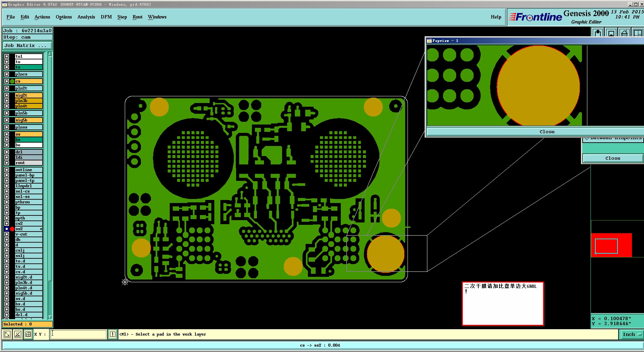Select the sig5b.d layer row
The width and height of the screenshot is (644, 352).
pos(29,293)
